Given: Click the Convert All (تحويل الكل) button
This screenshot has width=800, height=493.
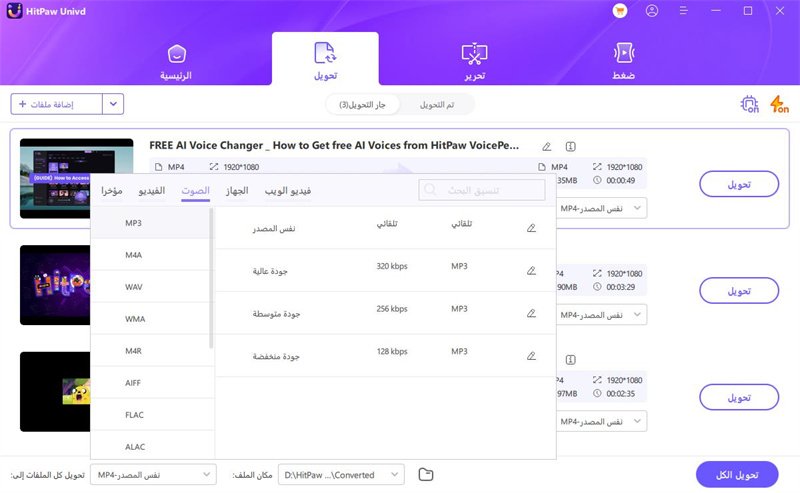Looking at the screenshot, I should [x=738, y=474].
